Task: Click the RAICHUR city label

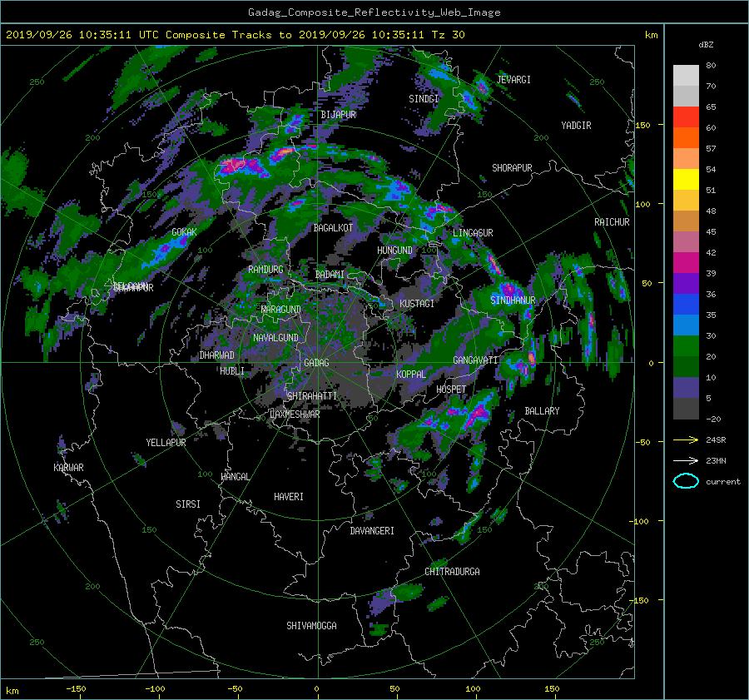Action: pos(612,222)
